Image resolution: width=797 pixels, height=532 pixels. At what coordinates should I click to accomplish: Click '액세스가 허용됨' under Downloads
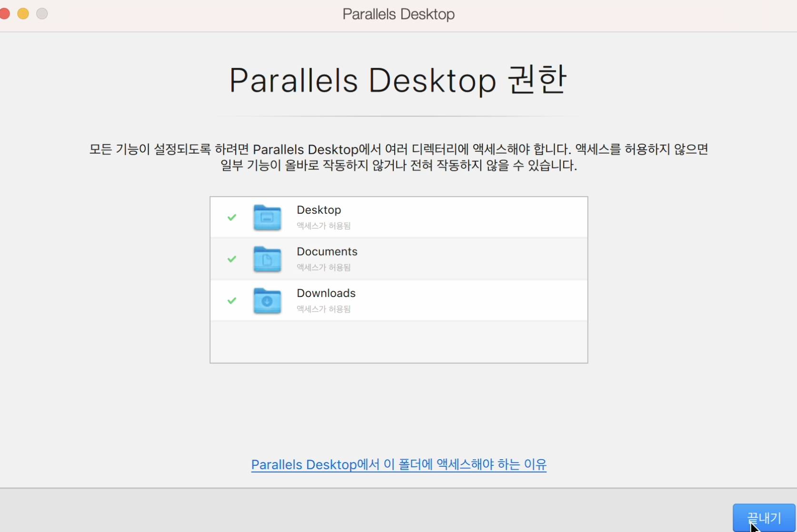pyautogui.click(x=324, y=309)
